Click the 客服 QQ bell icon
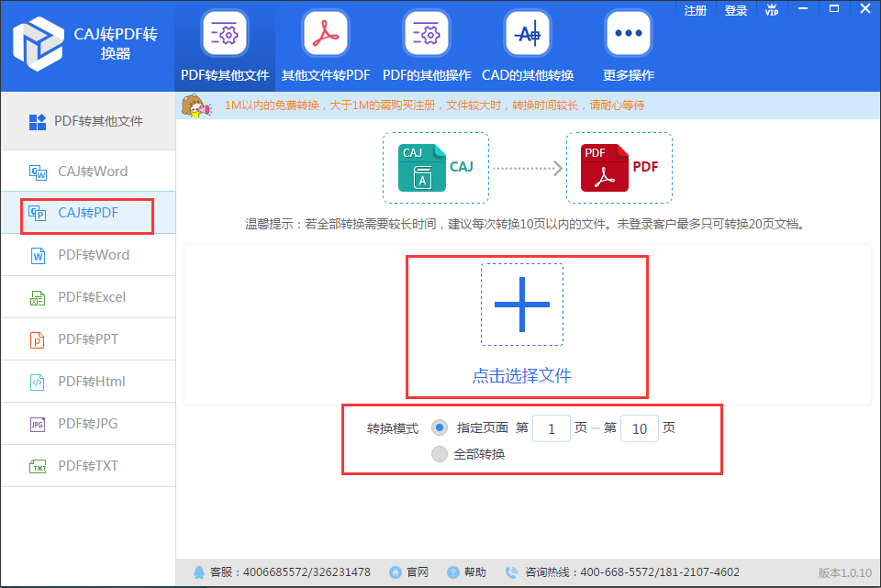 199,572
